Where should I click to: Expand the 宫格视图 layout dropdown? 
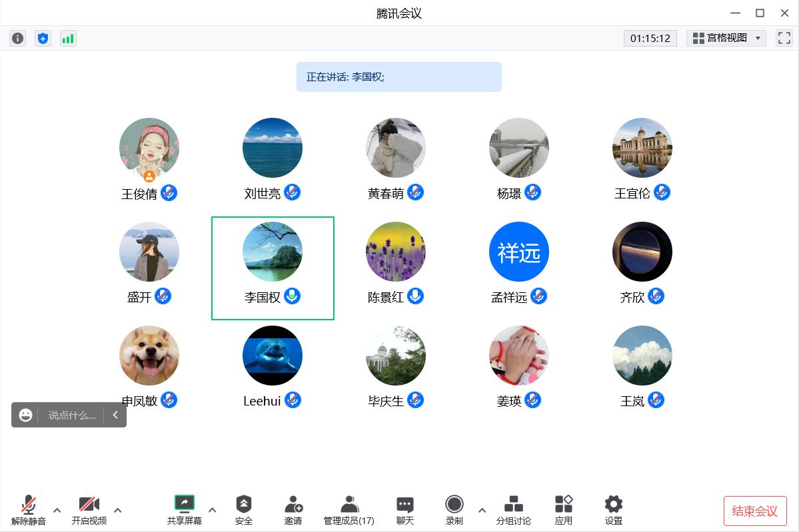coord(726,38)
